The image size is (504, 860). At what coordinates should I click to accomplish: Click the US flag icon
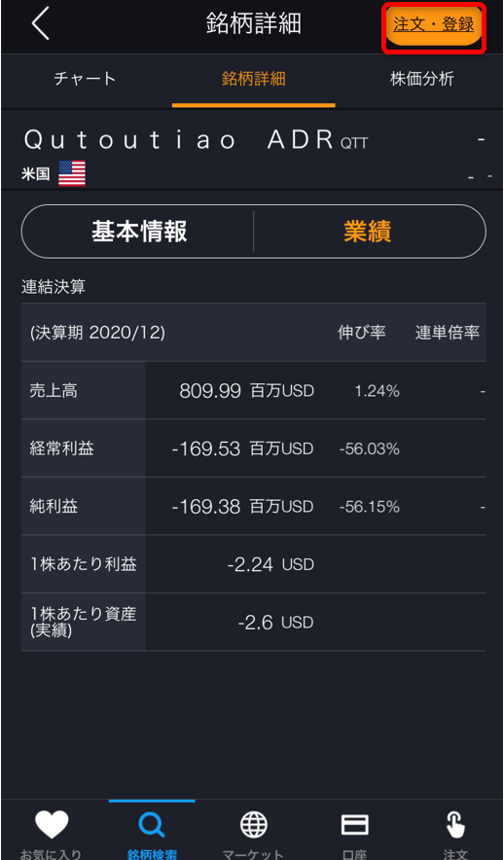coord(72,173)
